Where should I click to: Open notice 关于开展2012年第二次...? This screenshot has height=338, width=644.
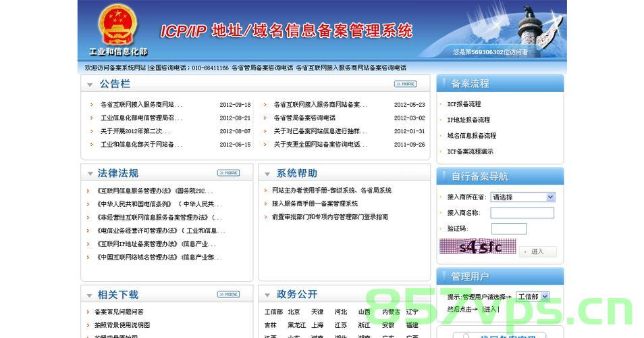(135, 130)
